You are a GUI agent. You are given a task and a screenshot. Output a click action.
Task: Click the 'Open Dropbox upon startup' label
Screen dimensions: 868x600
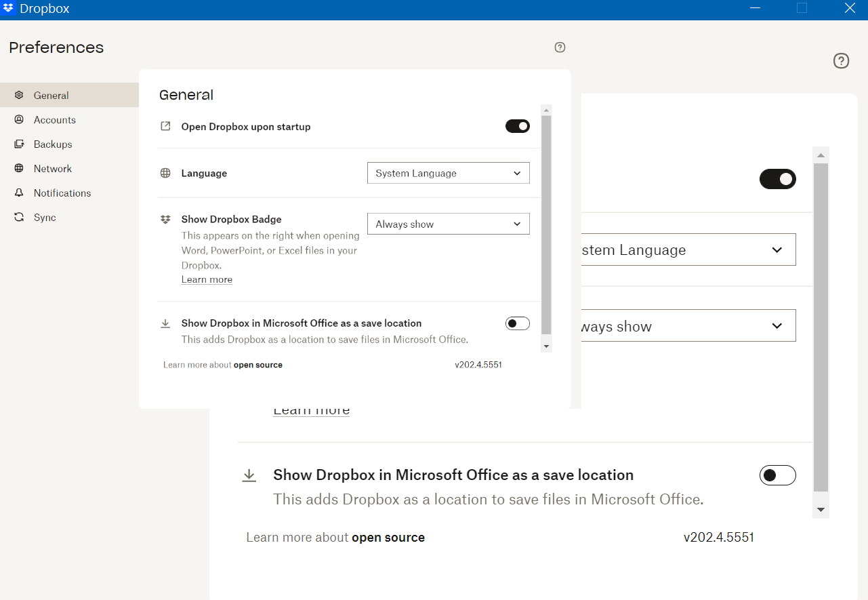(x=246, y=127)
